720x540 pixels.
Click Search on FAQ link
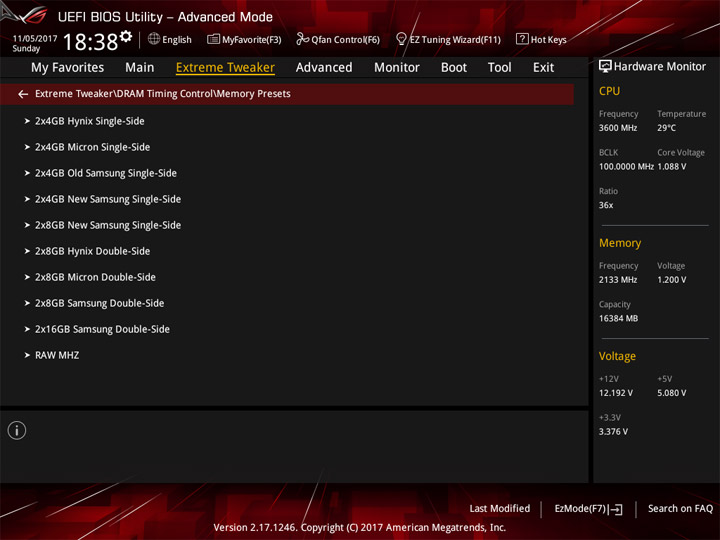point(680,509)
